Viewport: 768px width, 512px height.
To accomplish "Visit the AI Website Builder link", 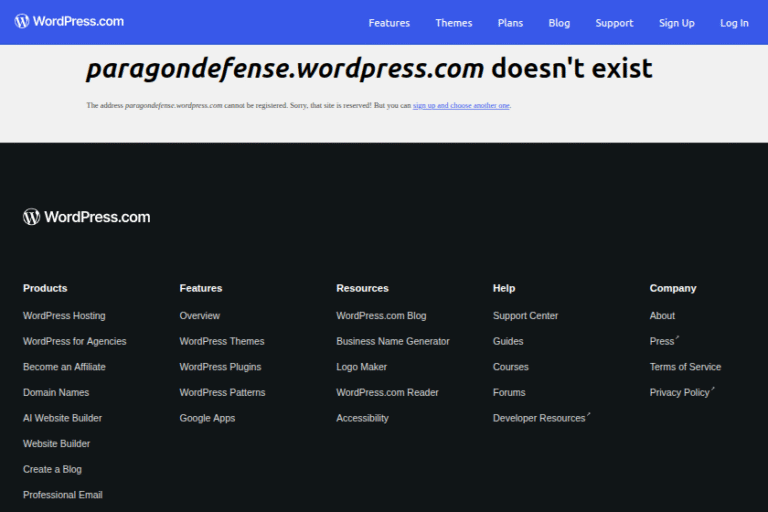I will coord(62,418).
